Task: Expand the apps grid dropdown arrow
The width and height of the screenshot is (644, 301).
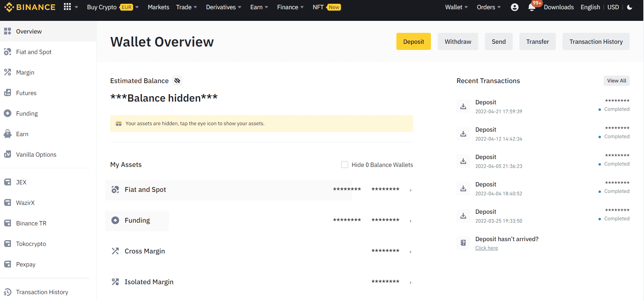Action: [x=77, y=7]
